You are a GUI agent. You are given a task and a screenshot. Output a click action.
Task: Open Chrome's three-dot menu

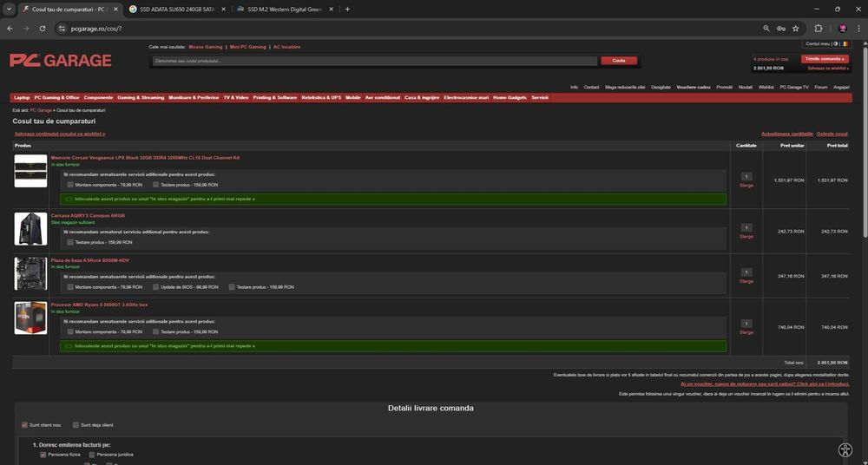[x=858, y=29]
